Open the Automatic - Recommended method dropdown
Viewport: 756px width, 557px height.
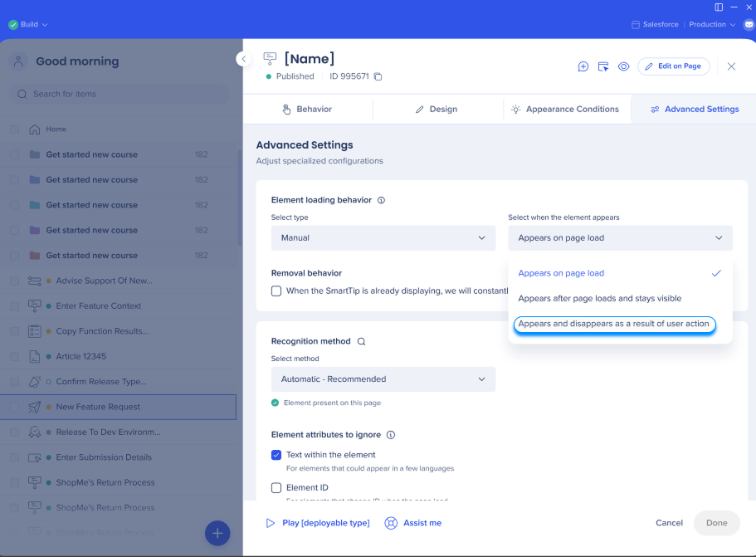[x=383, y=379]
